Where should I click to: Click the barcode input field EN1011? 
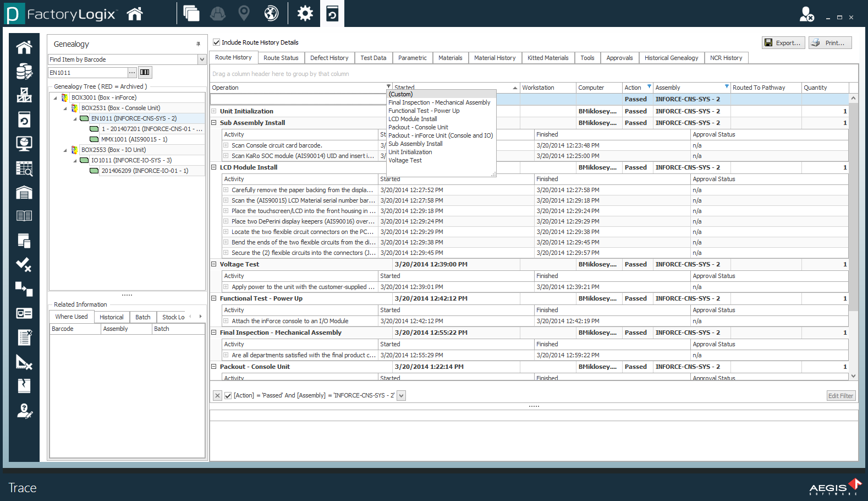(x=87, y=73)
